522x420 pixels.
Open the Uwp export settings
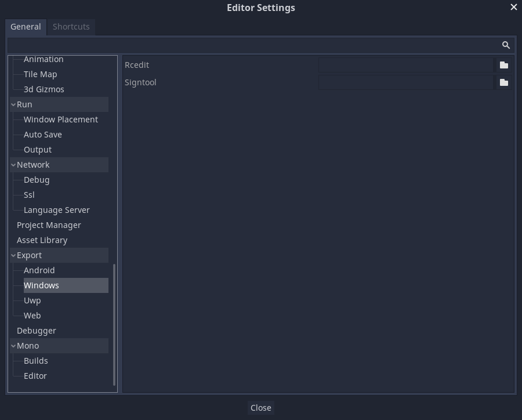click(x=32, y=300)
